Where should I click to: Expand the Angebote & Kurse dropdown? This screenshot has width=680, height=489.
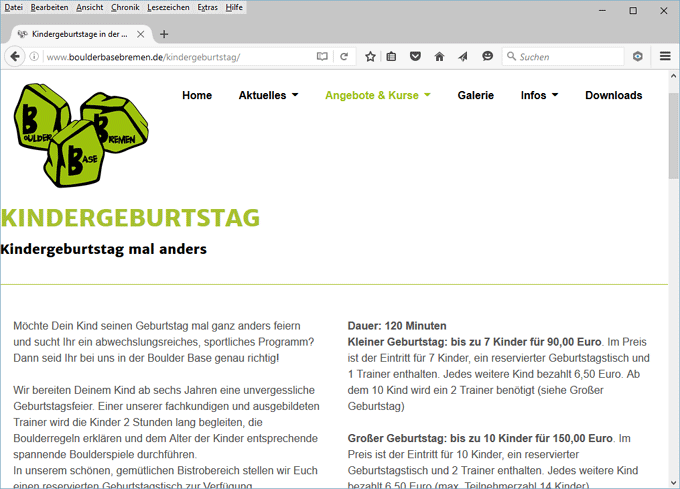point(378,95)
